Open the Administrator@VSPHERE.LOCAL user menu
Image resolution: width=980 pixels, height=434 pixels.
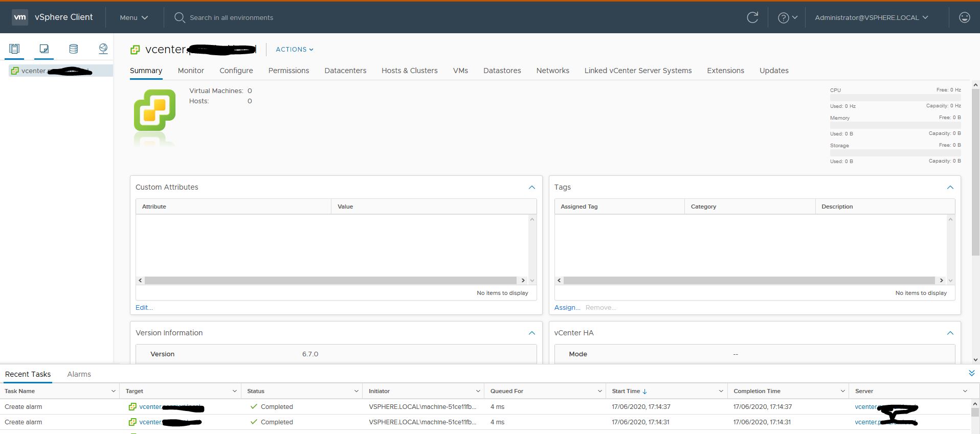(872, 17)
